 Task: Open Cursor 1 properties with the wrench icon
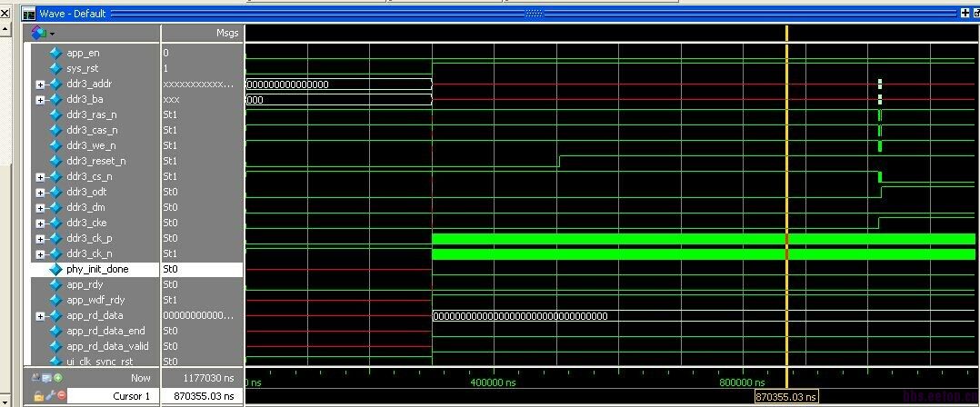click(50, 396)
